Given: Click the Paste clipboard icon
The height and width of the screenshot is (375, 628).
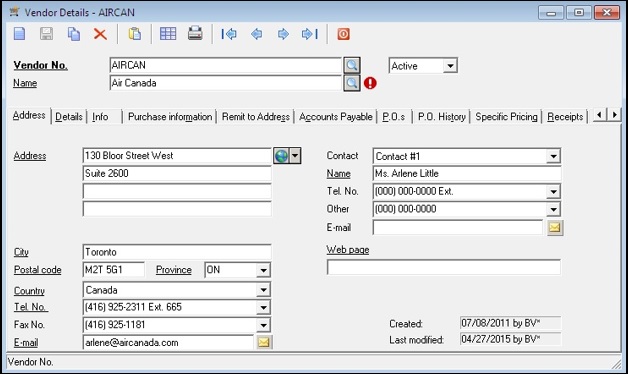Looking at the screenshot, I should pyautogui.click(x=135, y=34).
